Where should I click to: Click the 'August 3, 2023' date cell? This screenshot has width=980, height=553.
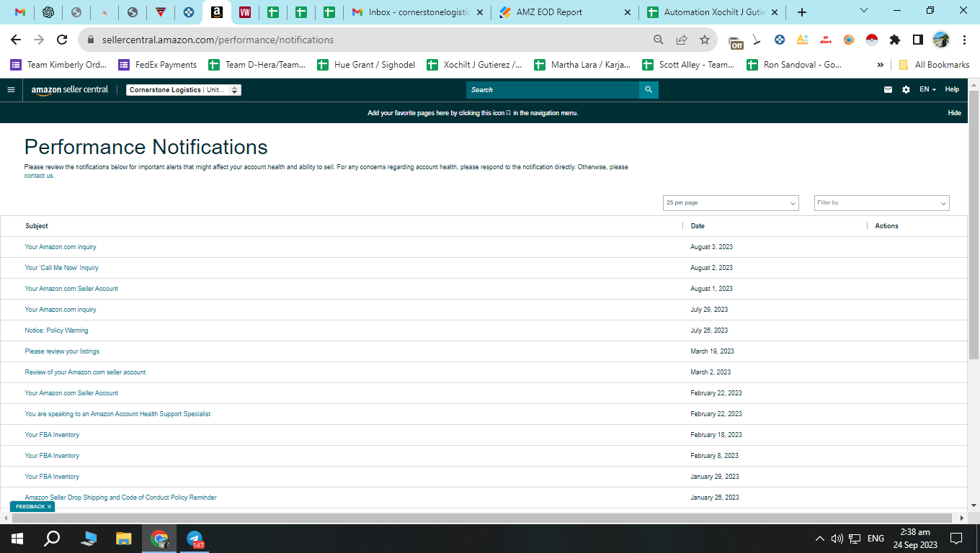tap(711, 247)
